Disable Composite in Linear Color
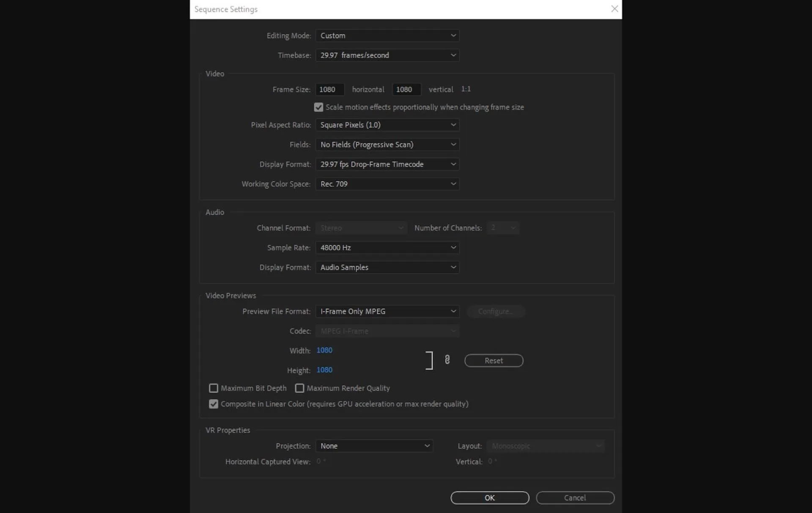The height and width of the screenshot is (513, 812). tap(214, 404)
